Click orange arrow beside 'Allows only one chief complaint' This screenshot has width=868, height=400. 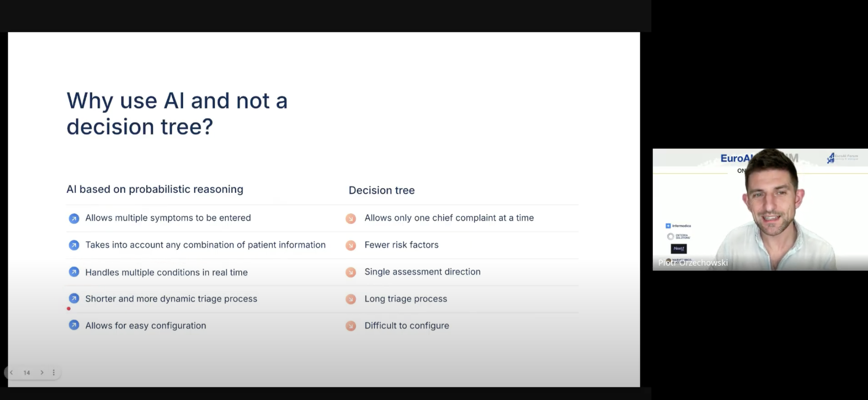pyautogui.click(x=351, y=218)
